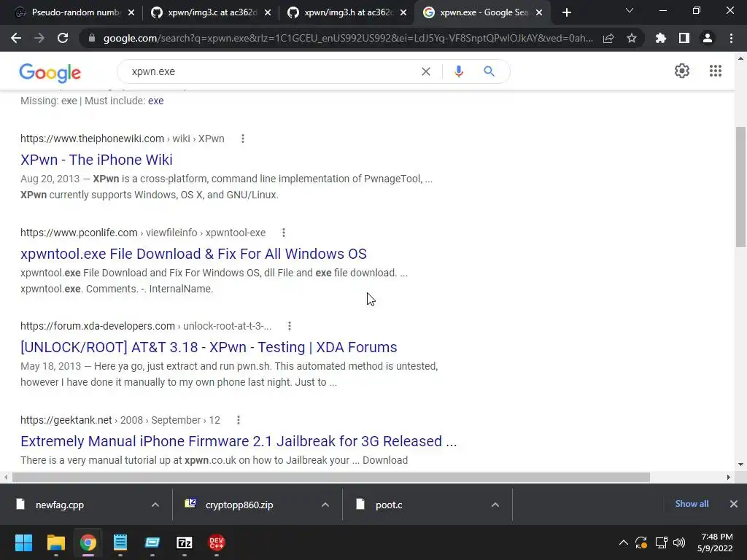Open options for pconlife result
The image size is (747, 560).
(x=284, y=233)
